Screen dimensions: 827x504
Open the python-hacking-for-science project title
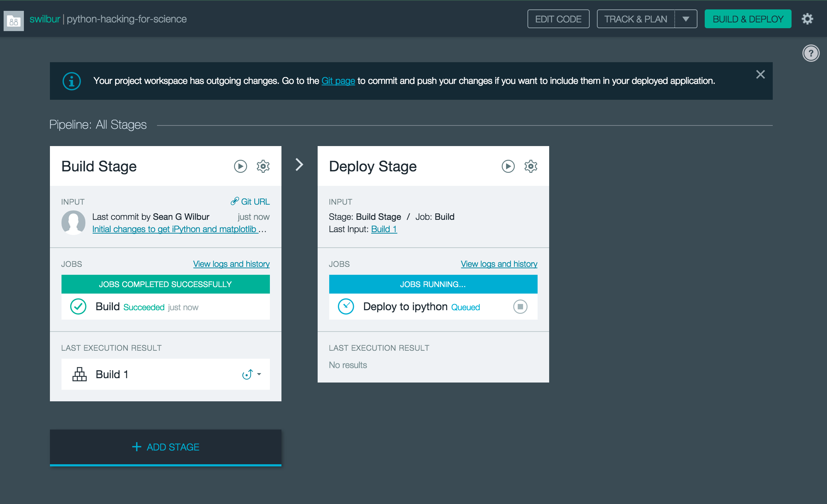127,19
